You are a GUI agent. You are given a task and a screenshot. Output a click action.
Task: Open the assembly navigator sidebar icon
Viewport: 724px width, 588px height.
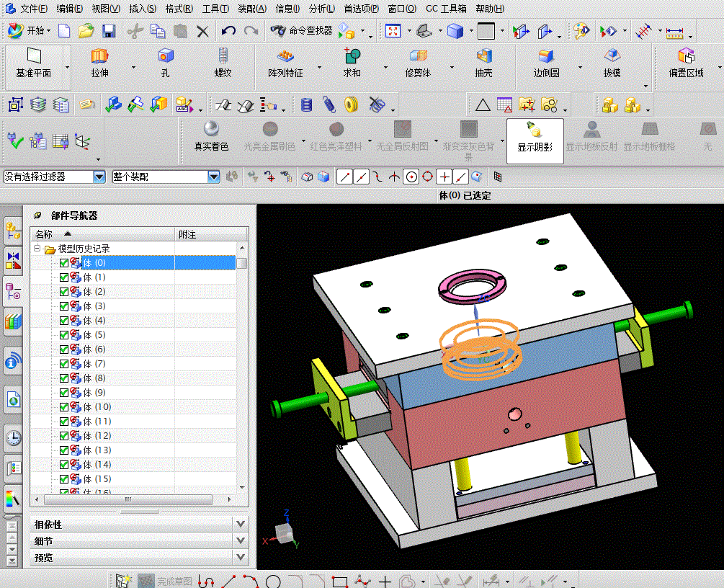coord(13,231)
